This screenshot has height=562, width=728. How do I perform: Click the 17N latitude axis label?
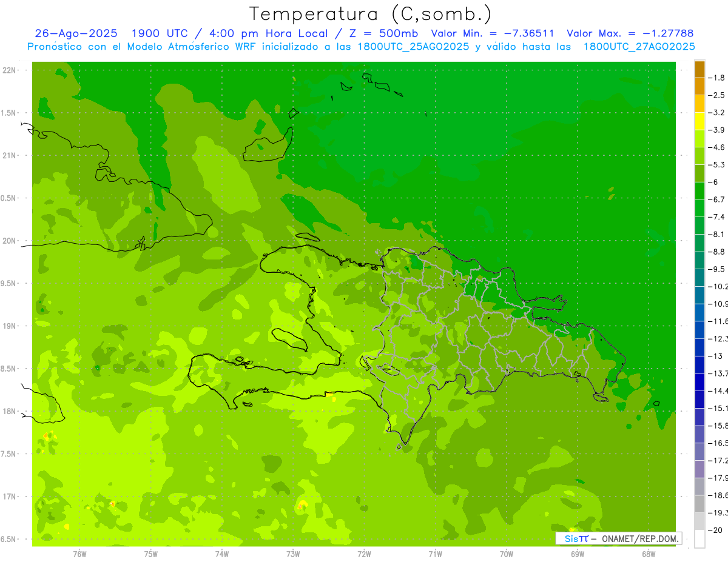click(x=10, y=497)
